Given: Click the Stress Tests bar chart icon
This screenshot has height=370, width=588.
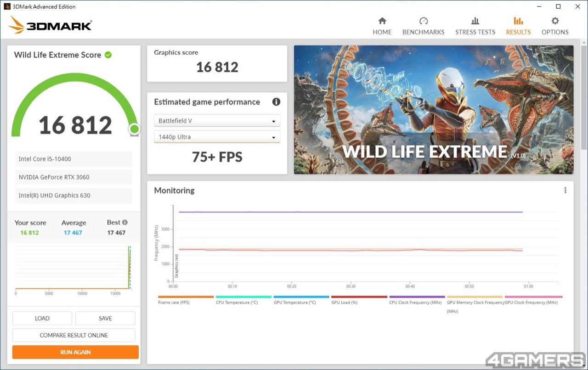Looking at the screenshot, I should point(475,21).
